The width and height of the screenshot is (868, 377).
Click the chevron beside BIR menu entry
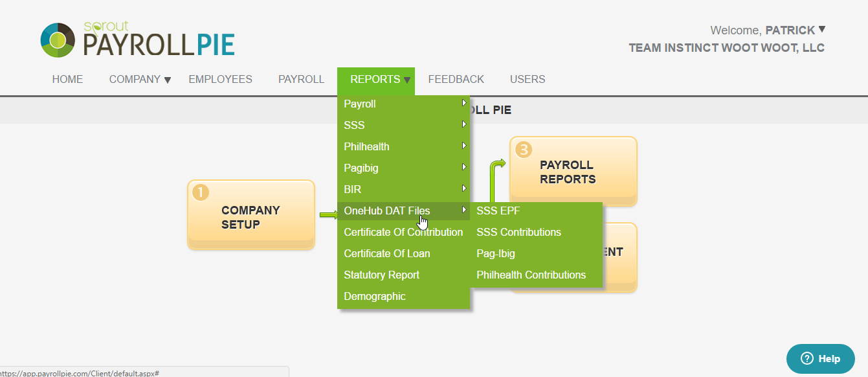coord(463,189)
